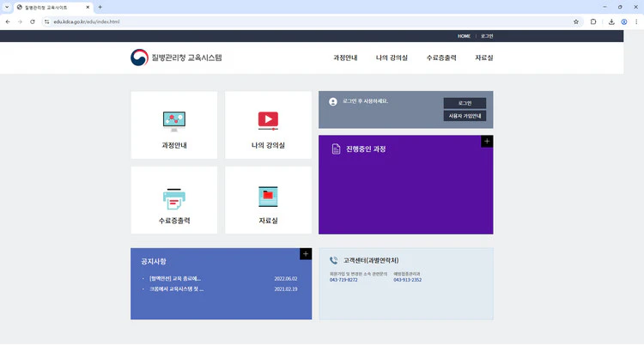Click the browser back arrow
This screenshot has width=644, height=346.
[x=9, y=21]
